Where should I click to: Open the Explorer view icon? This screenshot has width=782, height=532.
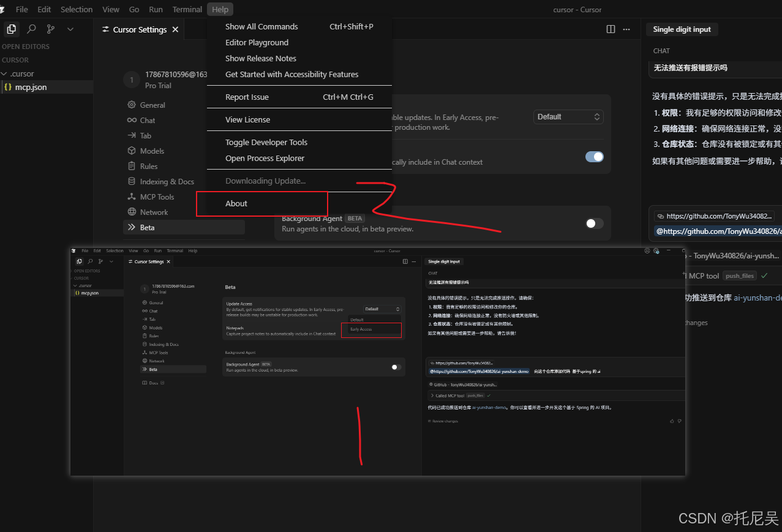click(12, 29)
